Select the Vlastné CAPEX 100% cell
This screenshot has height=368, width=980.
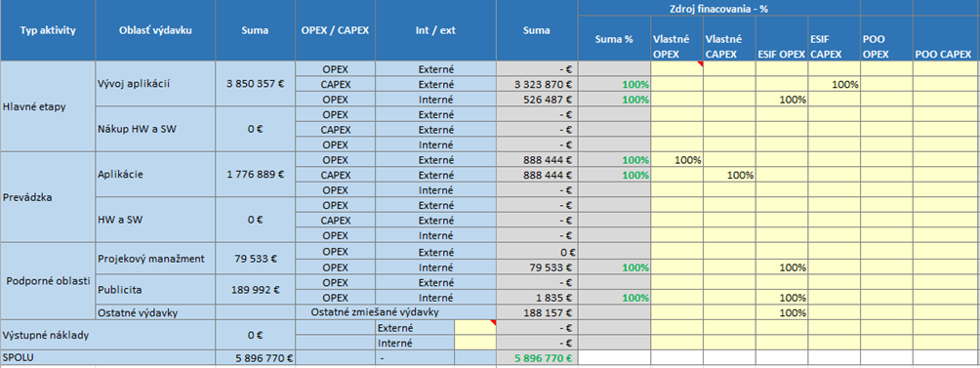(729, 175)
